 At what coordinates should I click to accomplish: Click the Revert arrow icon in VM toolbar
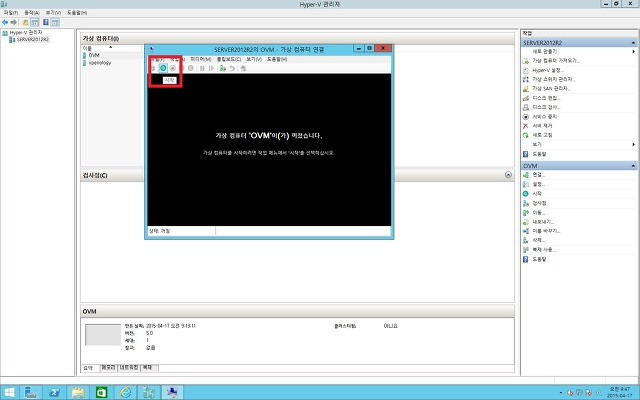coord(232,68)
